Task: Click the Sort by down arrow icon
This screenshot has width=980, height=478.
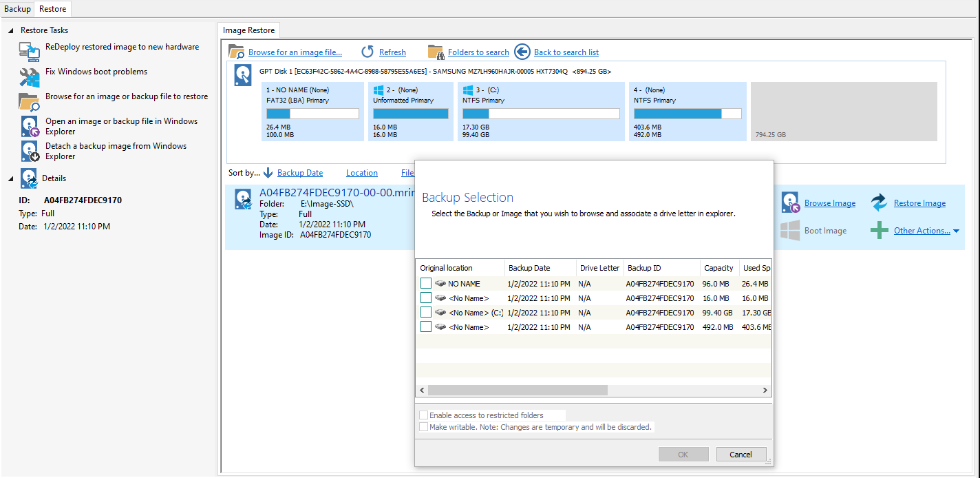Action: point(268,173)
